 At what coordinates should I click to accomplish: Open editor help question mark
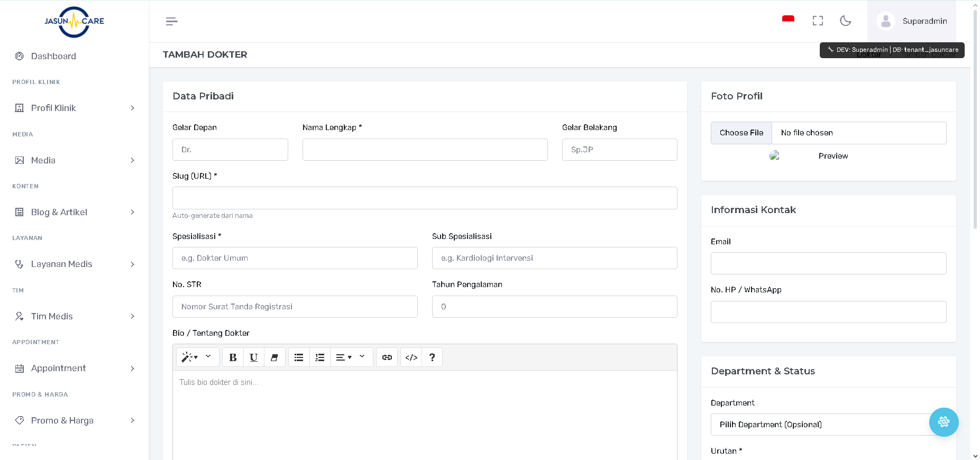pos(432,357)
